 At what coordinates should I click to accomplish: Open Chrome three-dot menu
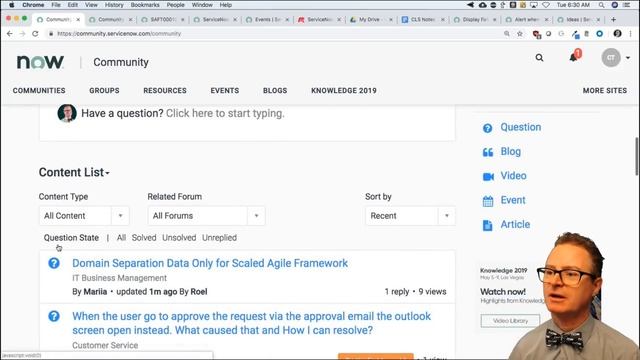pyautogui.click(x=631, y=34)
